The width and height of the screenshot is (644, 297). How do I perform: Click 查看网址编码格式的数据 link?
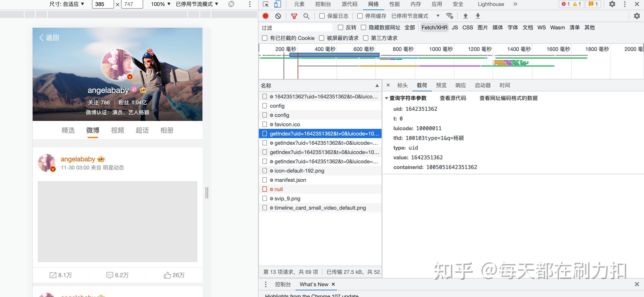508,98
